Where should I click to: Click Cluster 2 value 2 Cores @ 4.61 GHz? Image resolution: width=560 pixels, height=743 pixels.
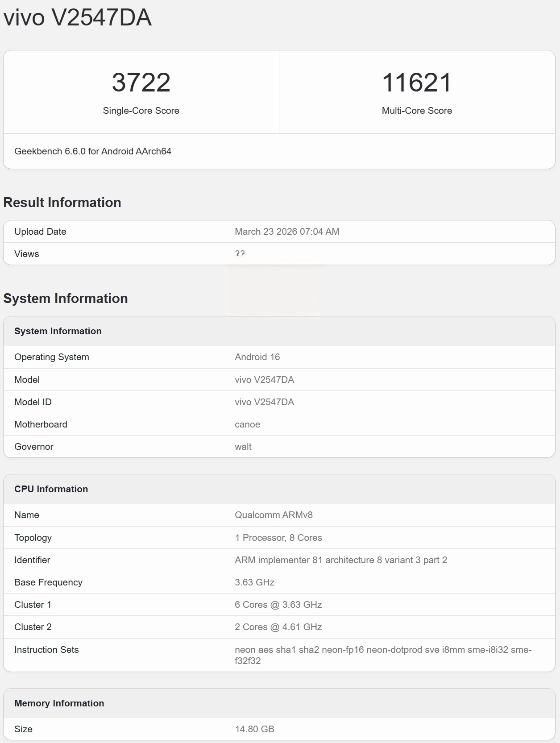278,627
